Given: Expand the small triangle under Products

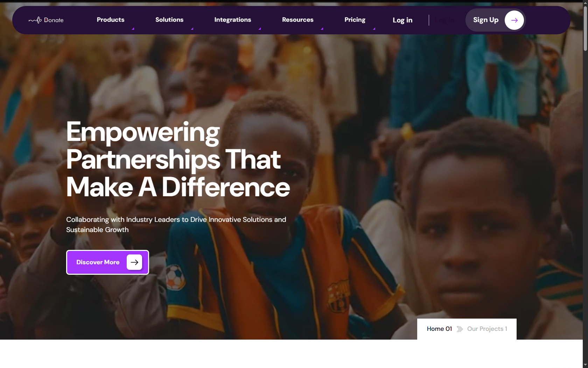Looking at the screenshot, I should (133, 29).
